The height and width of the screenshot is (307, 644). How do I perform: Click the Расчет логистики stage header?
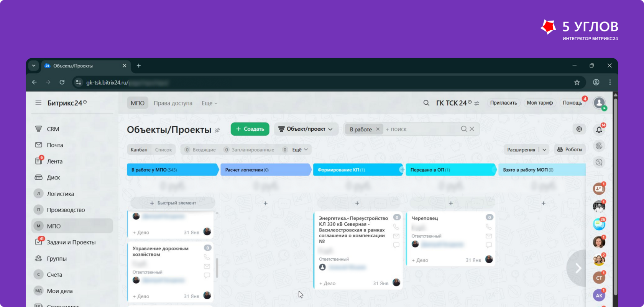(x=266, y=170)
